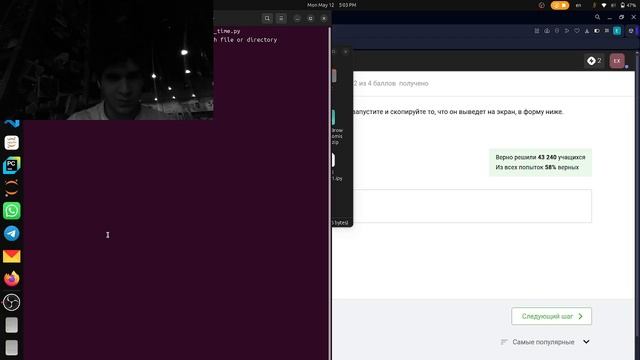
Task: Click the browser title bar search icon
Action: pyautogui.click(x=597, y=17)
